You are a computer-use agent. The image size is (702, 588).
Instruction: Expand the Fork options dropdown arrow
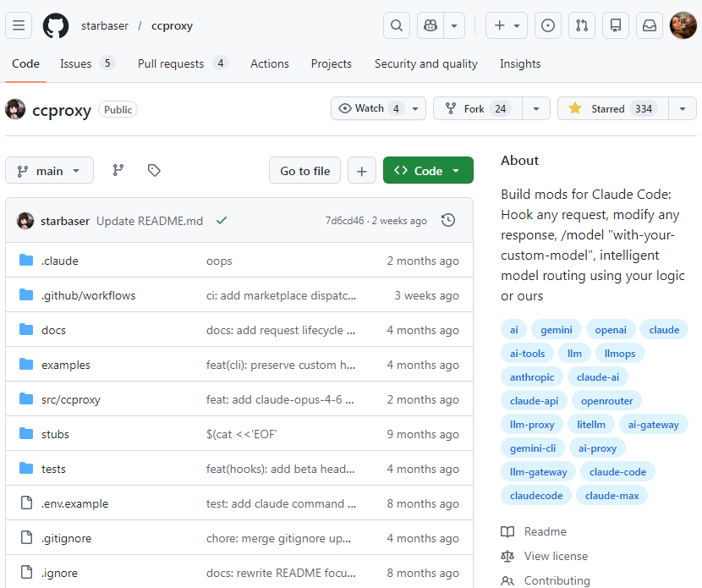(536, 108)
